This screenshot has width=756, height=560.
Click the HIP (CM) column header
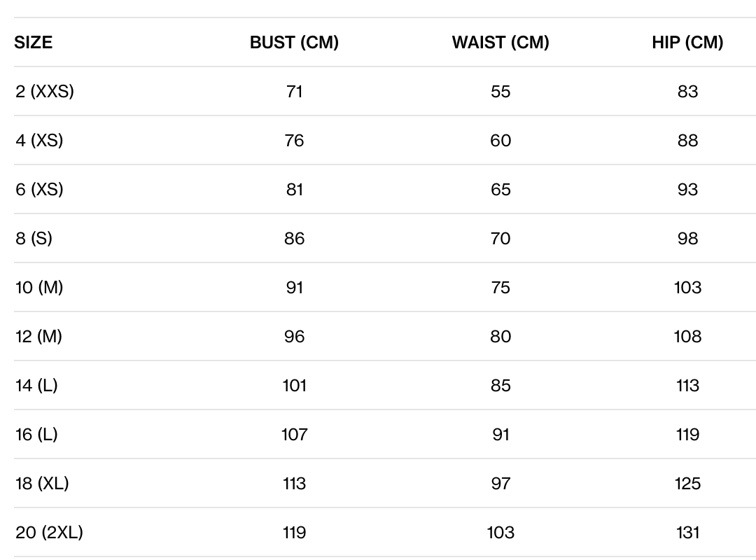(x=687, y=43)
